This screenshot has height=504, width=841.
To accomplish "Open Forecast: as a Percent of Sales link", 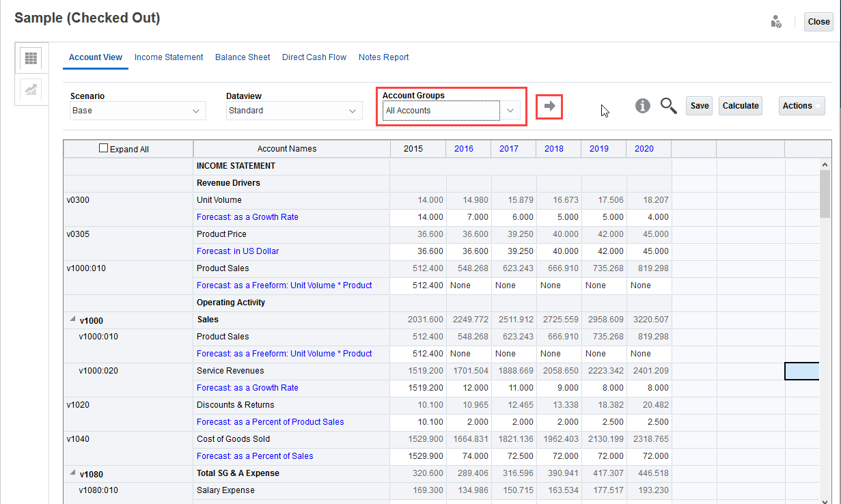I will coord(255,456).
